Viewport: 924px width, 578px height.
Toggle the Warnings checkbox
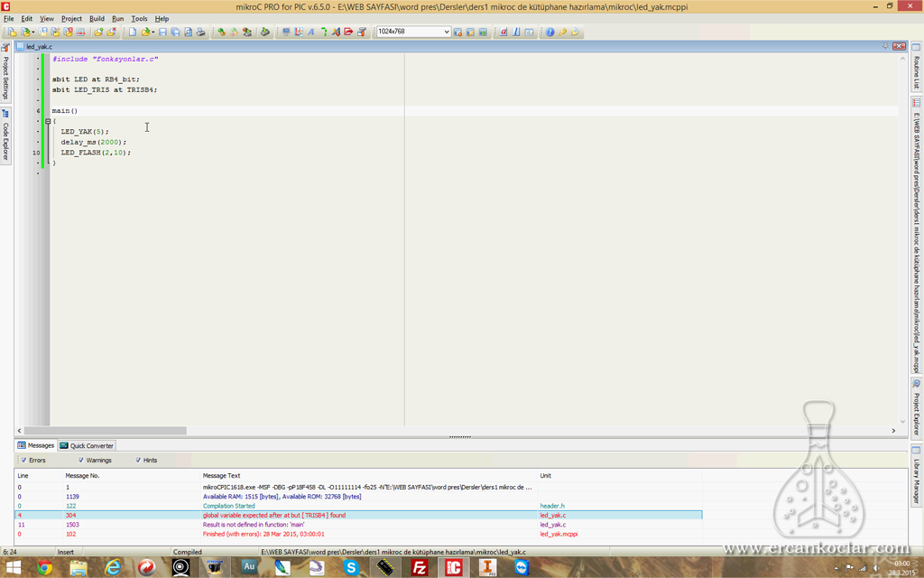[x=80, y=460]
